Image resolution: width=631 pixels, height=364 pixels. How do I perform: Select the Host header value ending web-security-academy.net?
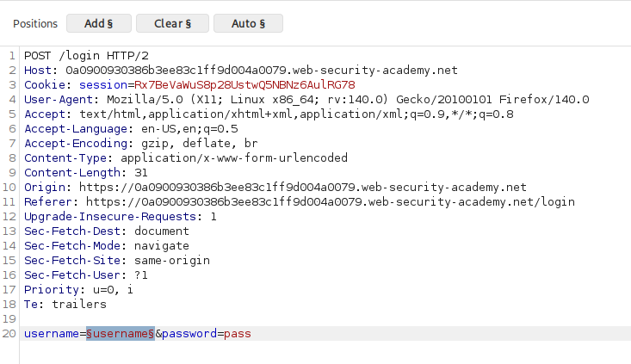[x=262, y=71]
